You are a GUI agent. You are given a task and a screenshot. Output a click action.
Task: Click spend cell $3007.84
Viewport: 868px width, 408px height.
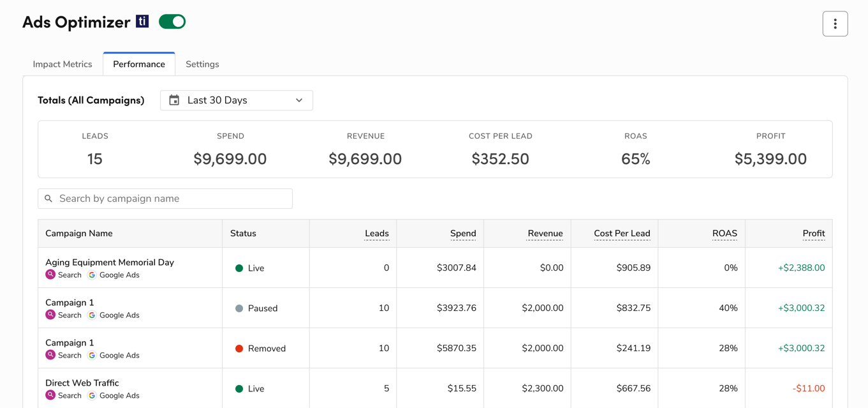(457, 268)
